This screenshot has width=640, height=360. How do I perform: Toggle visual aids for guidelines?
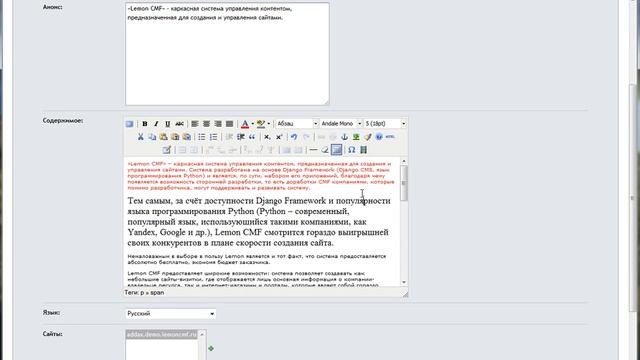pyautogui.click(x=337, y=150)
